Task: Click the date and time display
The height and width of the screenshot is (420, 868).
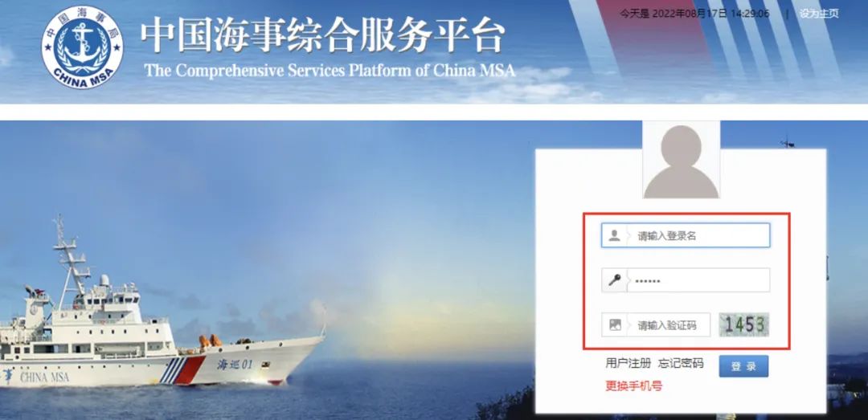Action: [x=694, y=14]
